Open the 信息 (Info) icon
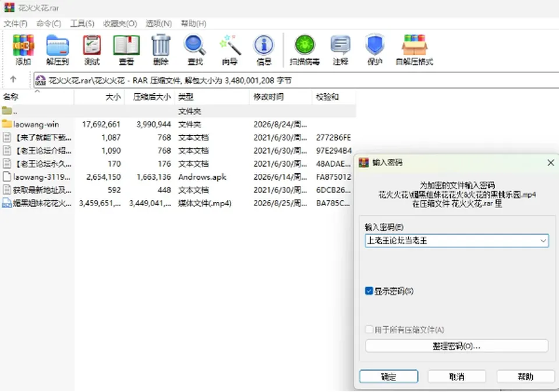The width and height of the screenshot is (559, 392). (264, 49)
